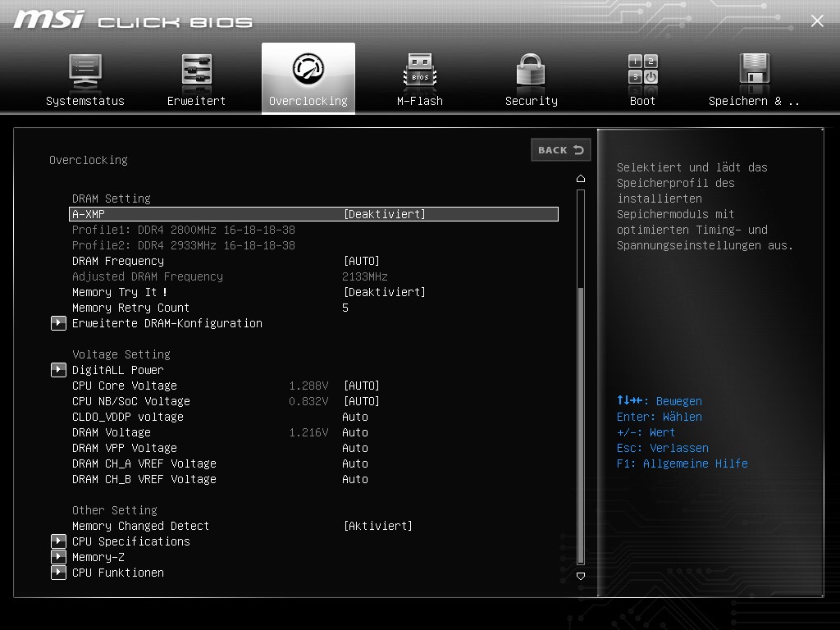
Task: Select DRAM CH_A VREF Voltage Auto field
Action: click(x=355, y=463)
